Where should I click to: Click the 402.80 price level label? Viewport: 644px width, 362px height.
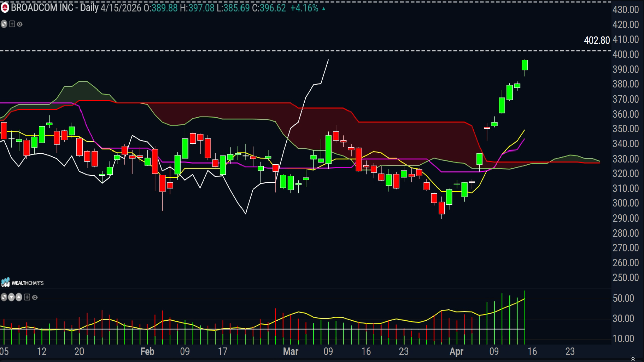point(597,41)
